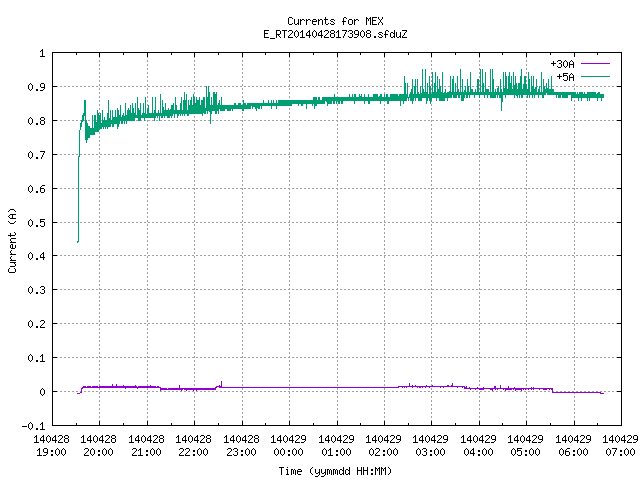This screenshot has width=640, height=480.
Task: Click the green curve's downward spike after 04:00
Action: [502, 105]
